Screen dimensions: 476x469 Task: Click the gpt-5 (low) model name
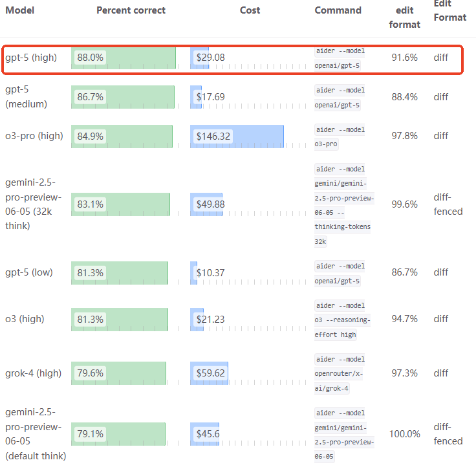tap(29, 272)
